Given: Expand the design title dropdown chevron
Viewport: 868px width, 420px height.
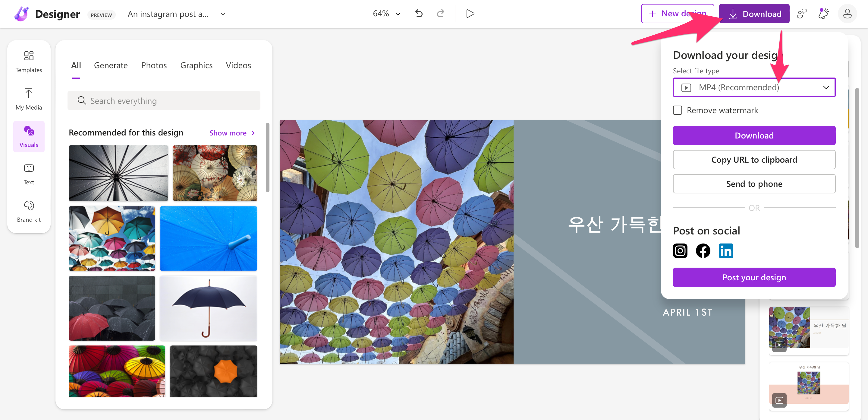Looking at the screenshot, I should coord(223,14).
